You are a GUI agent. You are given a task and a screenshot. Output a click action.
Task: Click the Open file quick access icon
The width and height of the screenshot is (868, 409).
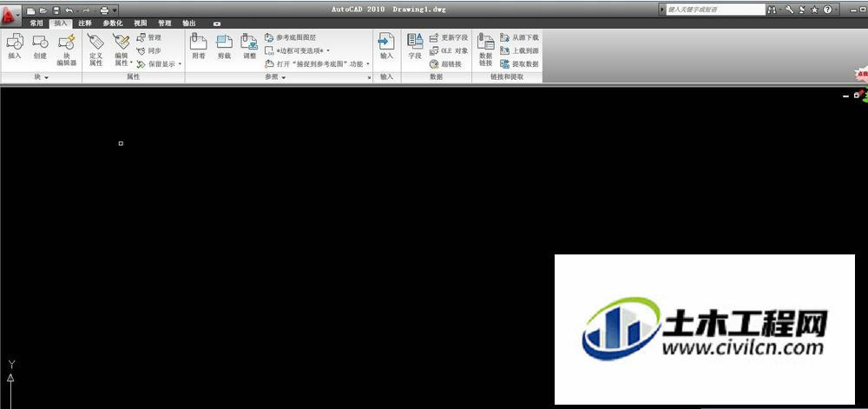(43, 10)
